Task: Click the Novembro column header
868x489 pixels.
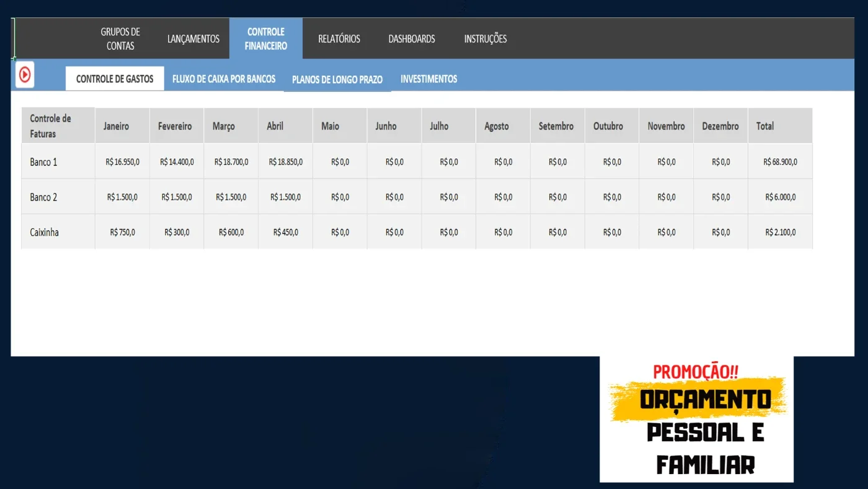Action: coord(666,126)
